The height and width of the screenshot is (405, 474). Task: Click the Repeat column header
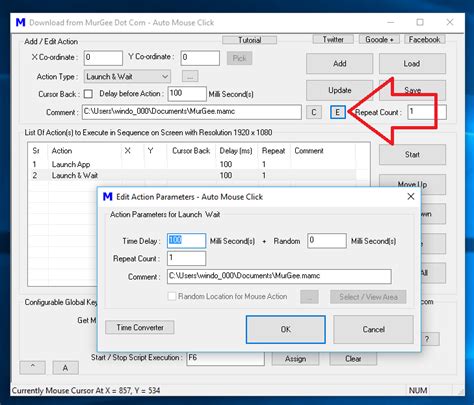[274, 151]
